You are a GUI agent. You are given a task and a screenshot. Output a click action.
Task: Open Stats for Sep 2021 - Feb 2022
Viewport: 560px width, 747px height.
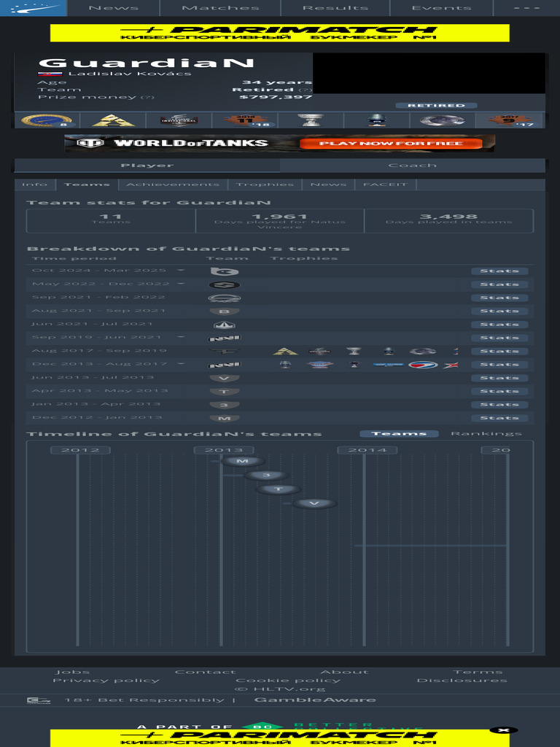pos(499,298)
